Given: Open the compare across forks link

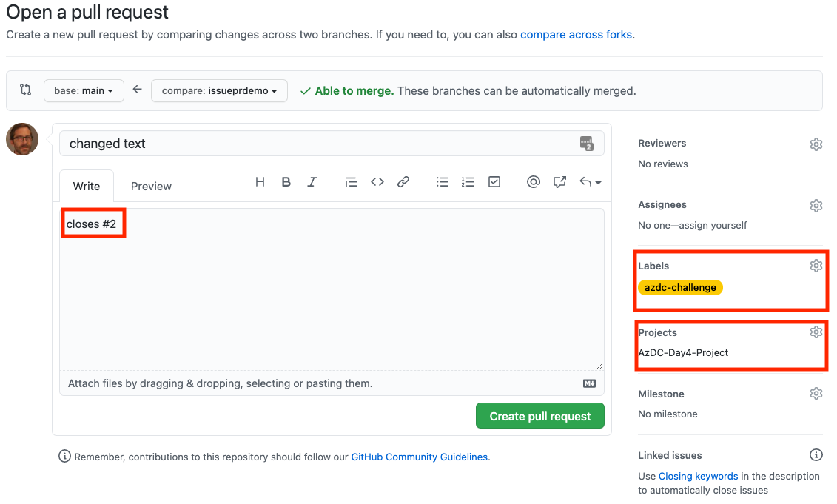Looking at the screenshot, I should click(x=576, y=34).
